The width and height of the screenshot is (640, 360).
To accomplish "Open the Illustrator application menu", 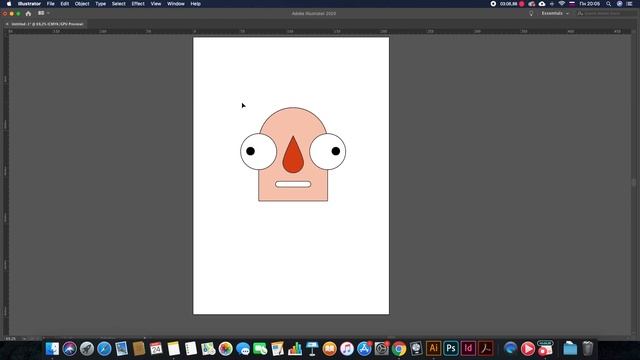I will click(x=29, y=4).
